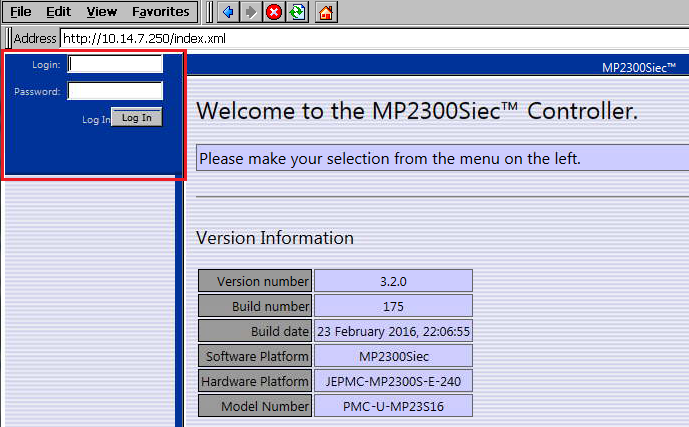Select the Software Platform label cell

pos(255,356)
